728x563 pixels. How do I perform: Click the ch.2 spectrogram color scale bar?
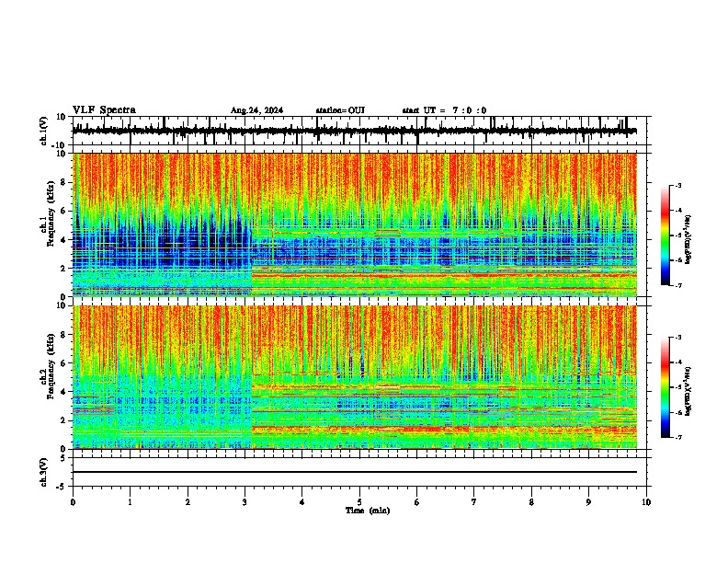pos(665,387)
